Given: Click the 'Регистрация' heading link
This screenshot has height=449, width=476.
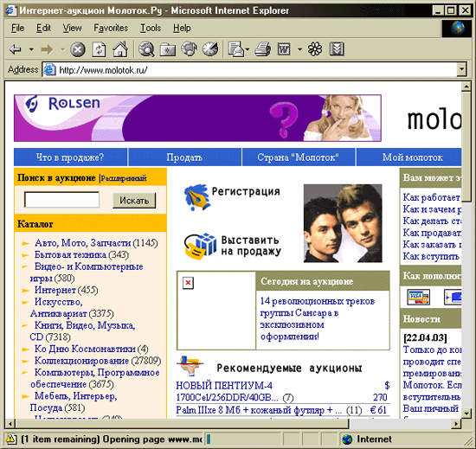Looking at the screenshot, I should 246,191.
